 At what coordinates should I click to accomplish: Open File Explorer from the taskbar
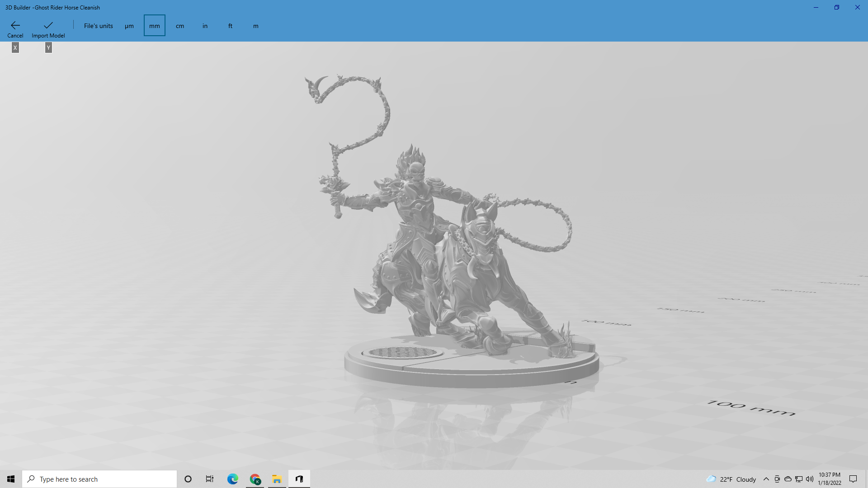pos(277,479)
